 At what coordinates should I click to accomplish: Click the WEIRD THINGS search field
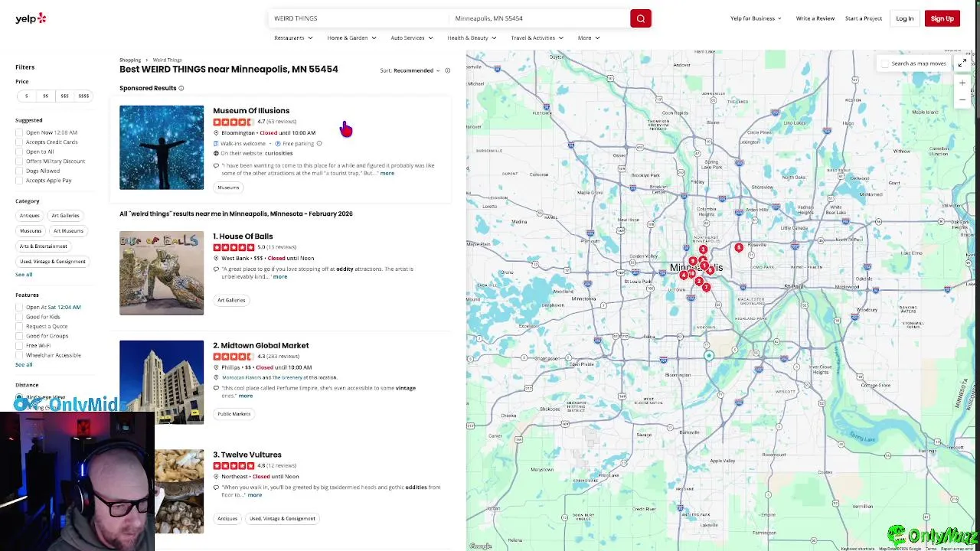[360, 18]
